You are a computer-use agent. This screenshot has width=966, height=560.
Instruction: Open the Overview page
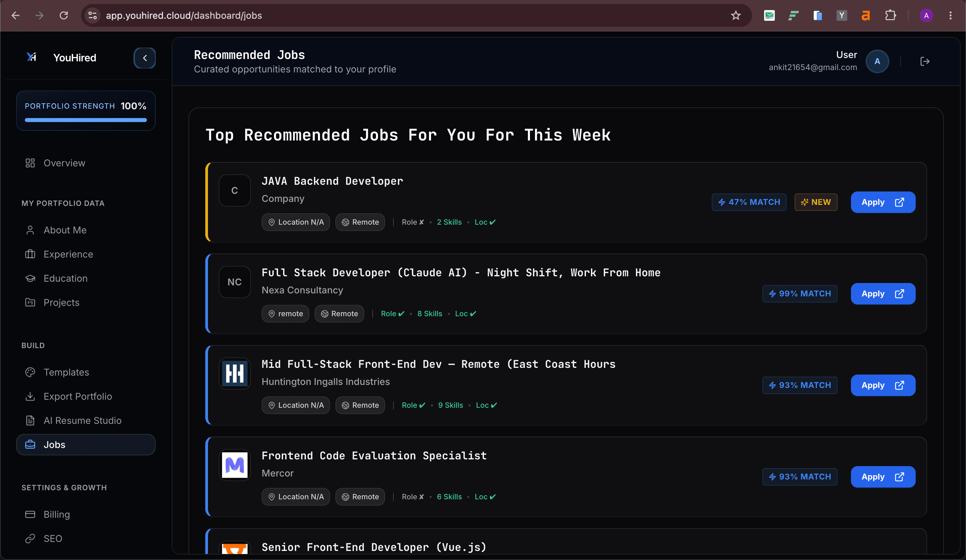86,163
